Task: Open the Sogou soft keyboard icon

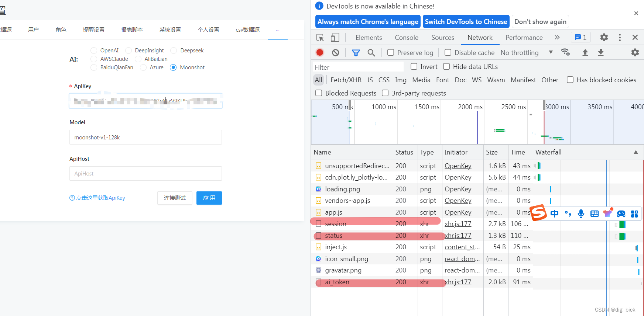Action: coord(595,213)
